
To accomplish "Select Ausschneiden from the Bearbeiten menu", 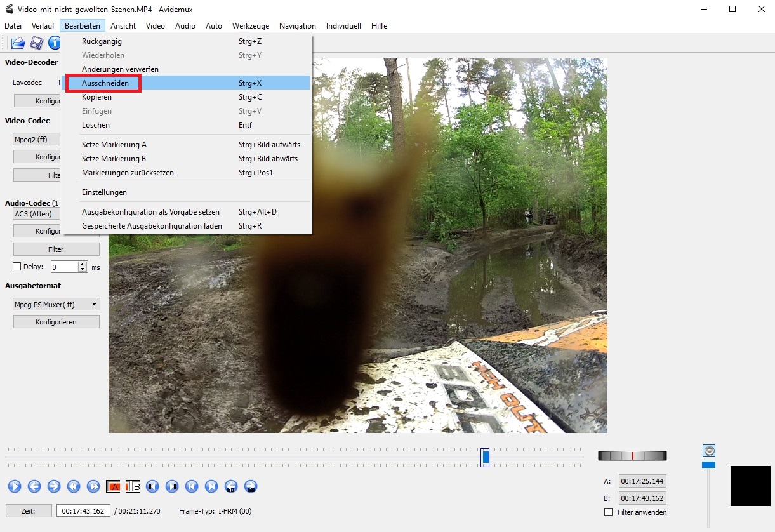I will 105,83.
